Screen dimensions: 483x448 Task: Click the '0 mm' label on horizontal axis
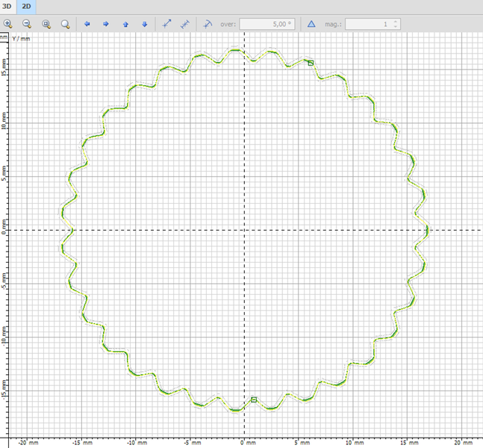(x=249, y=443)
